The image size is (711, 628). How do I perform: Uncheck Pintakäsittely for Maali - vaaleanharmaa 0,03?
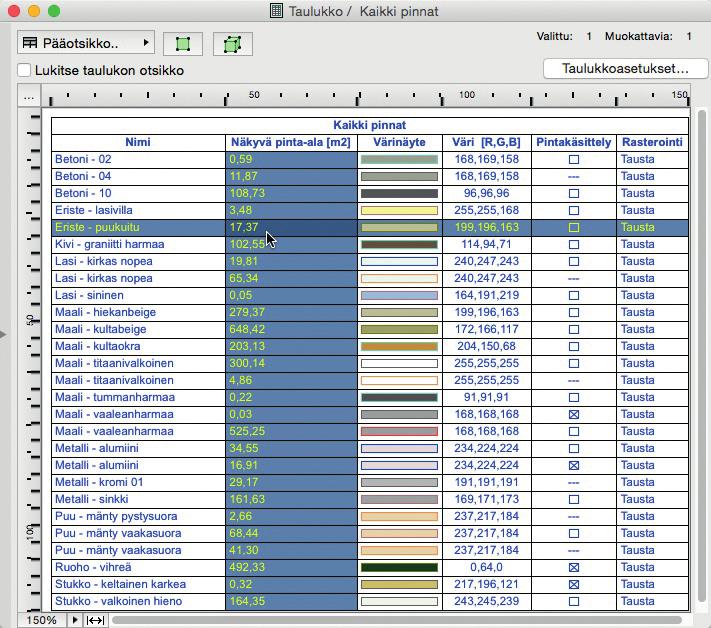[x=574, y=414]
